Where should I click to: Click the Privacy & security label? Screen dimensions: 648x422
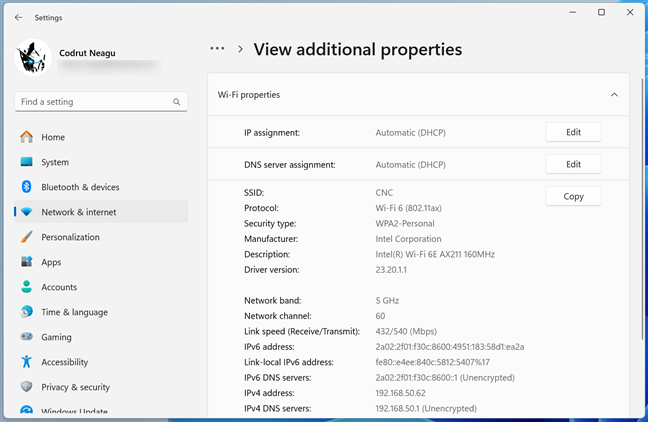click(x=76, y=387)
